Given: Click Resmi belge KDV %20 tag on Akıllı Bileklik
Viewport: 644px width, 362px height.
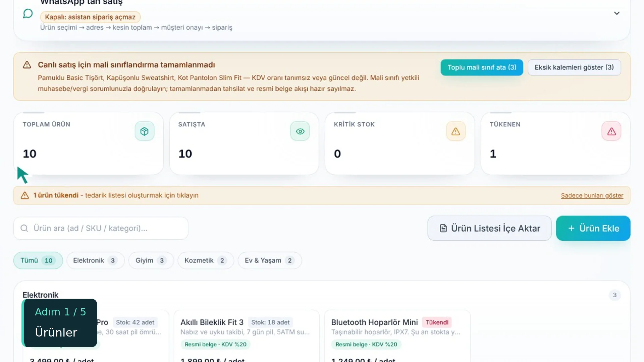Looking at the screenshot, I should coord(215,345).
